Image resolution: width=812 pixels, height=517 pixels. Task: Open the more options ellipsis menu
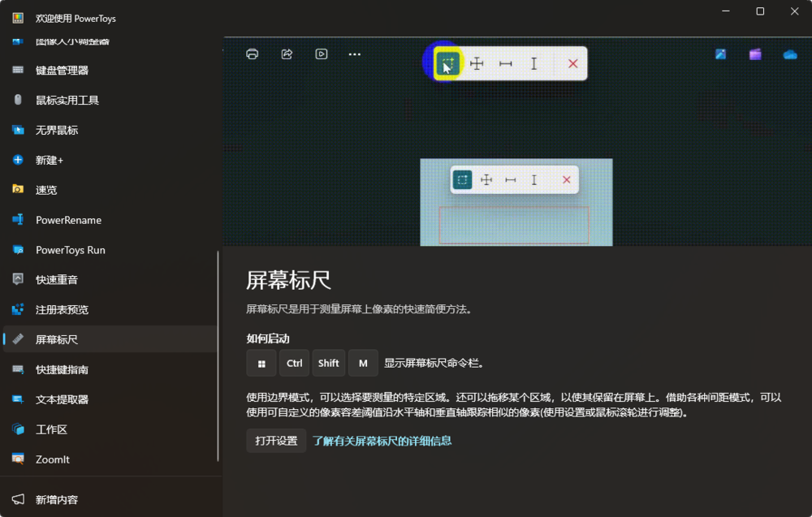(354, 54)
